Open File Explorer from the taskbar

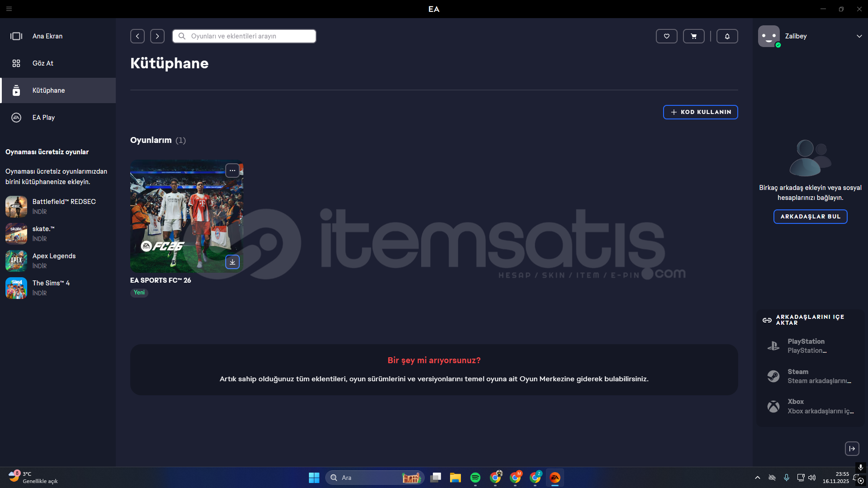tap(455, 478)
